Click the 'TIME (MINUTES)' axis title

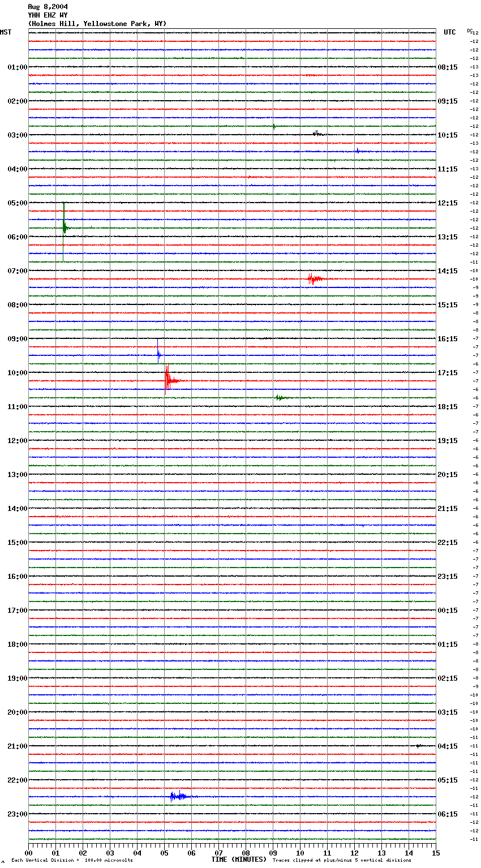239,860
